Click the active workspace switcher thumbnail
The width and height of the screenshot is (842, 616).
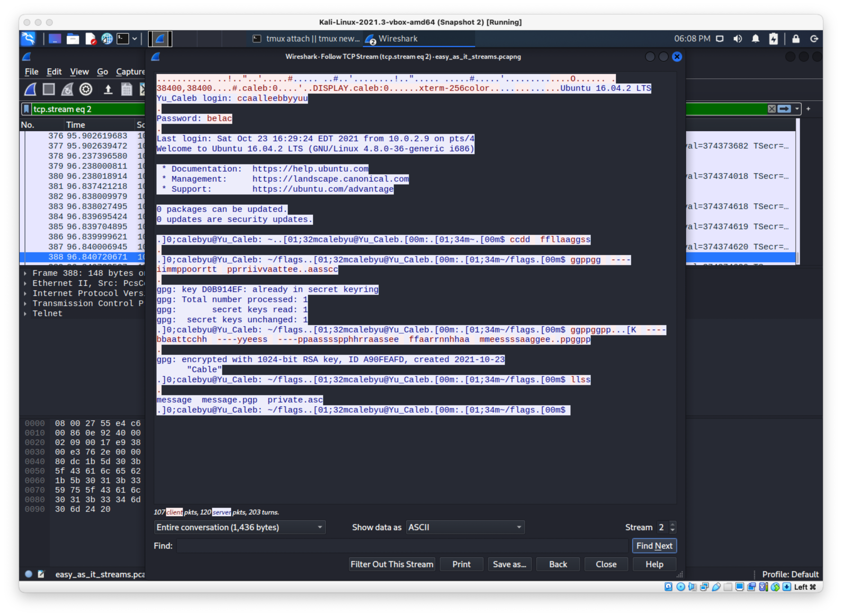(x=160, y=39)
